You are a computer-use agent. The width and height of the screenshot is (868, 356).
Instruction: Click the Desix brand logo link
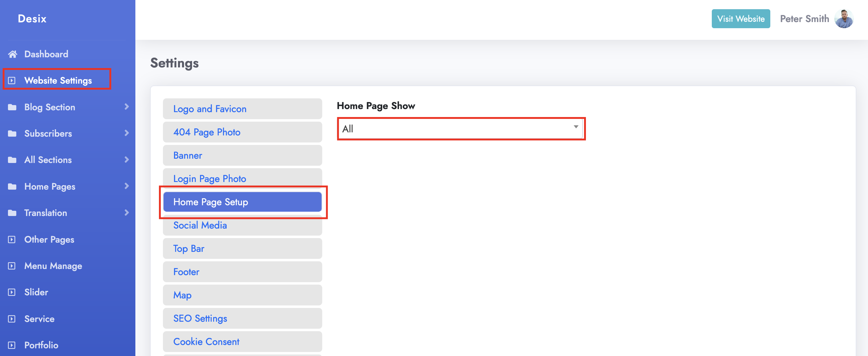tap(32, 19)
